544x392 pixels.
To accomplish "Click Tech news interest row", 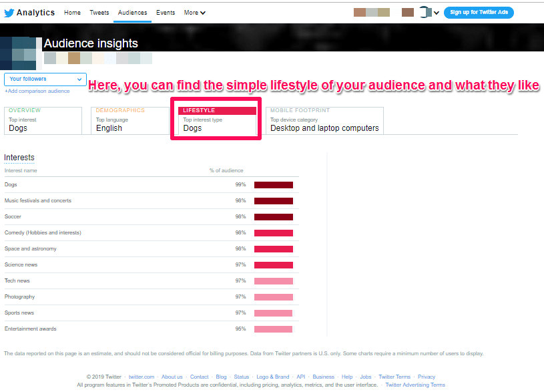I will pos(152,281).
